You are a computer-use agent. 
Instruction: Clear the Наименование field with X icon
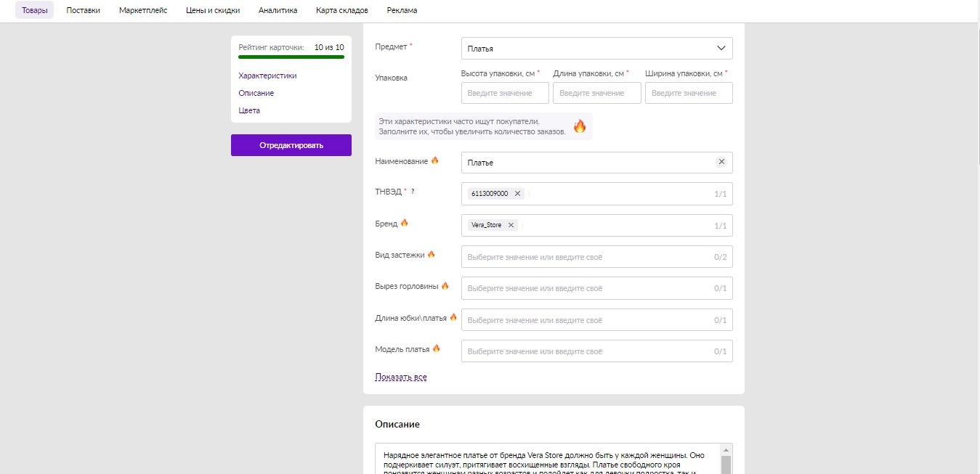721,162
